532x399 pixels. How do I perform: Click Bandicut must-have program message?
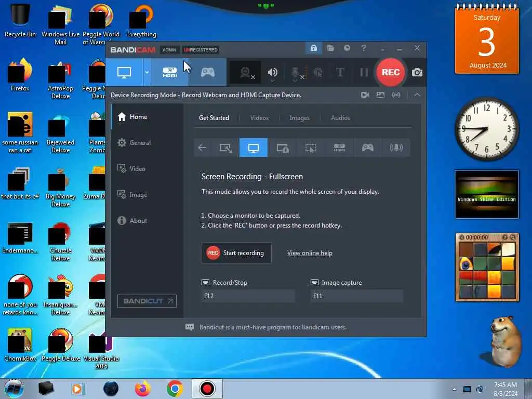pos(273,327)
